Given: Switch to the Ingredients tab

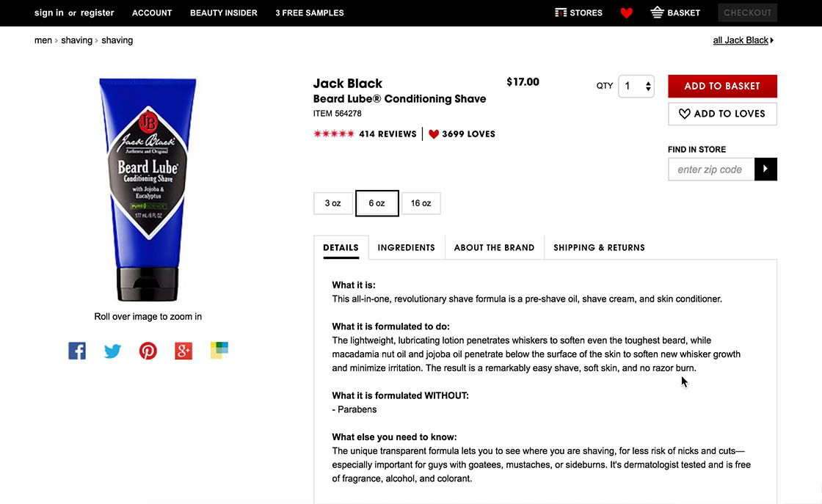Looking at the screenshot, I should tap(407, 247).
